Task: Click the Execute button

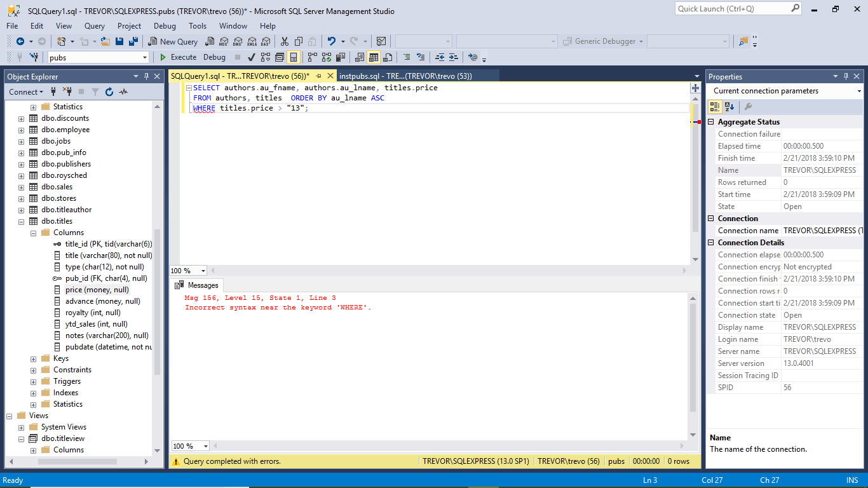Action: pyautogui.click(x=178, y=57)
